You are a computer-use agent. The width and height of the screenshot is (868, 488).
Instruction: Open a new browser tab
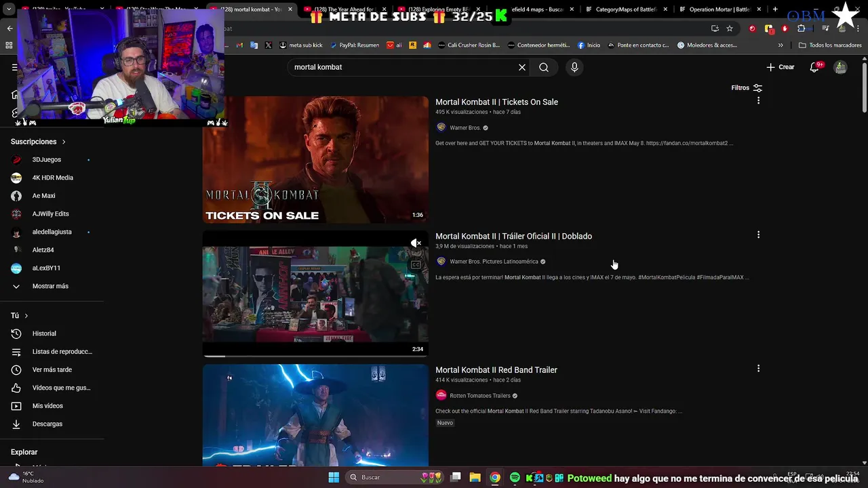tap(775, 9)
